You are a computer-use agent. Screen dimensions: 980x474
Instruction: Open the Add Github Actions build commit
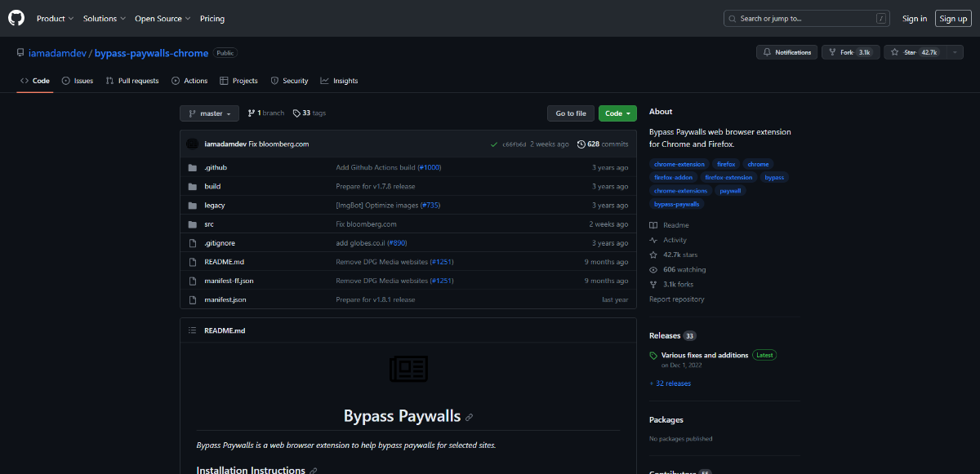[376, 167]
